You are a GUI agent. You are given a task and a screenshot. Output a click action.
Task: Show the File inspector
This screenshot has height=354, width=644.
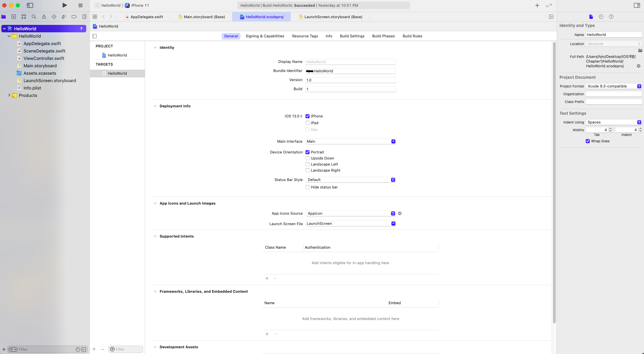pos(591,16)
